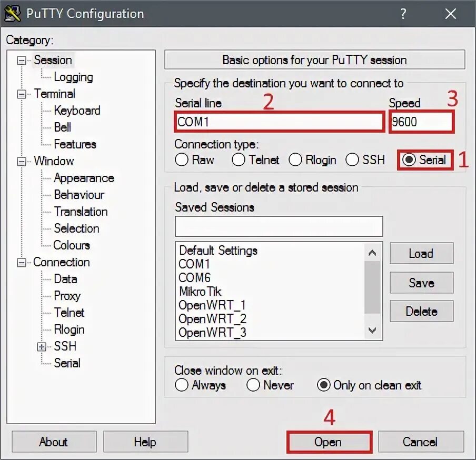The width and height of the screenshot is (476, 460).
Task: Open the Serial category in tree
Action: [x=67, y=363]
